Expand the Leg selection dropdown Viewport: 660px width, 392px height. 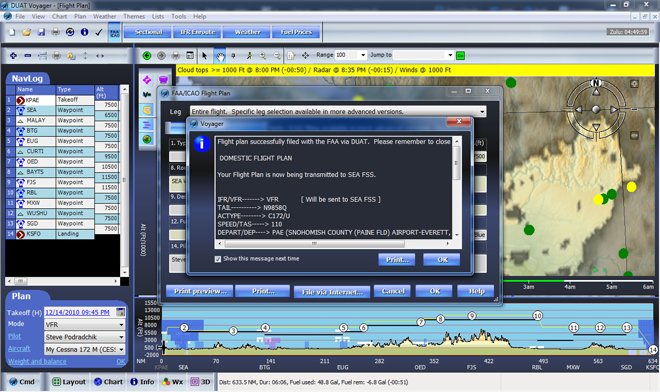[482, 112]
